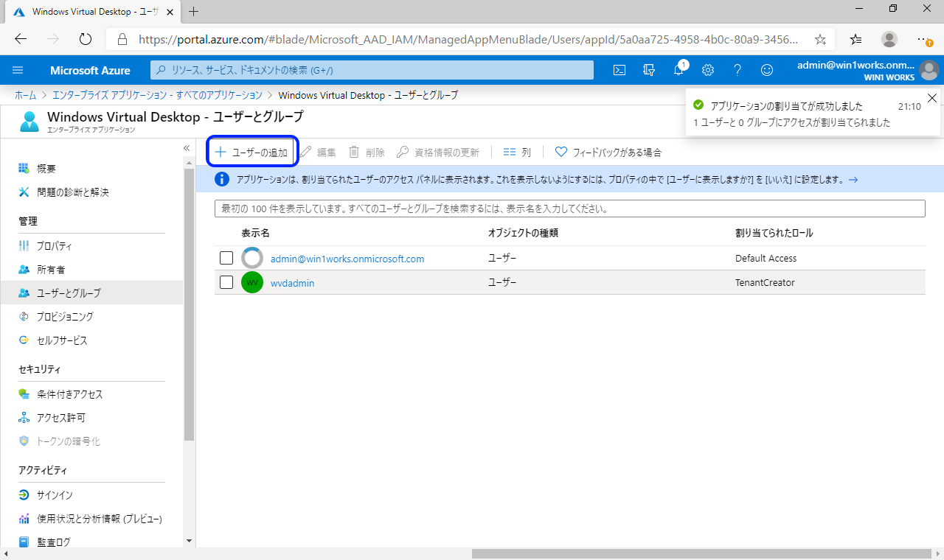Open the browser favorites list icon
The width and height of the screenshot is (944, 560).
pyautogui.click(x=855, y=39)
